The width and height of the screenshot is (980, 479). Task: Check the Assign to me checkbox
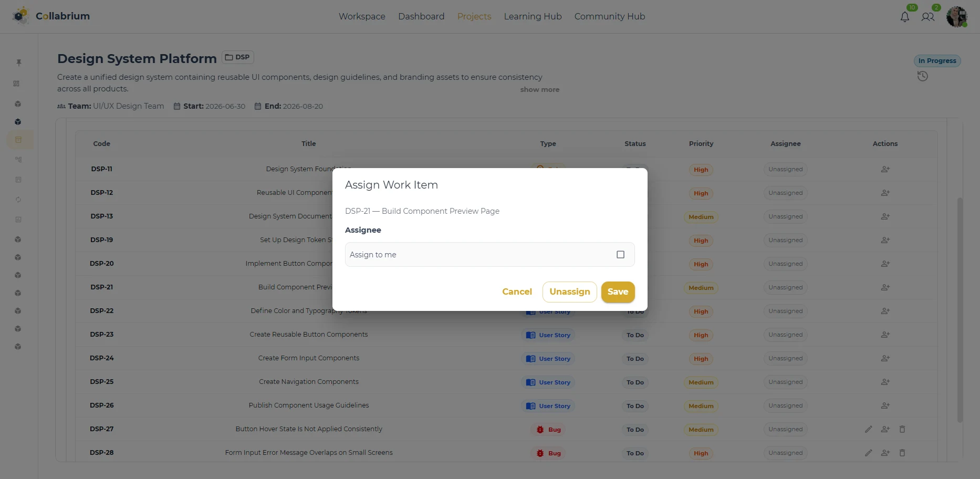coord(620,255)
